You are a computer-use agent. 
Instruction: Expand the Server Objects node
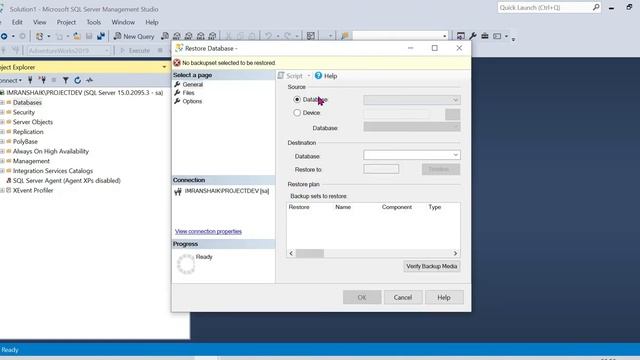point(2,122)
